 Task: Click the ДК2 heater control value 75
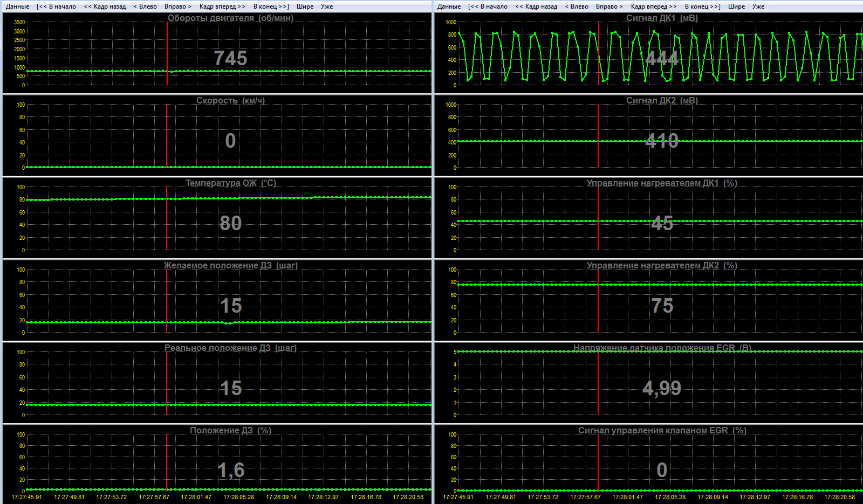click(662, 306)
